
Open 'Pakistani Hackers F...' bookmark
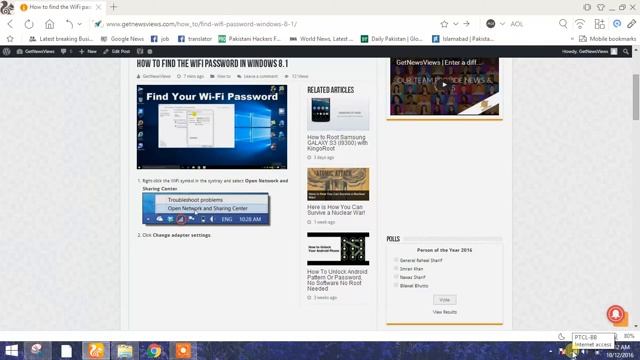coord(249,39)
